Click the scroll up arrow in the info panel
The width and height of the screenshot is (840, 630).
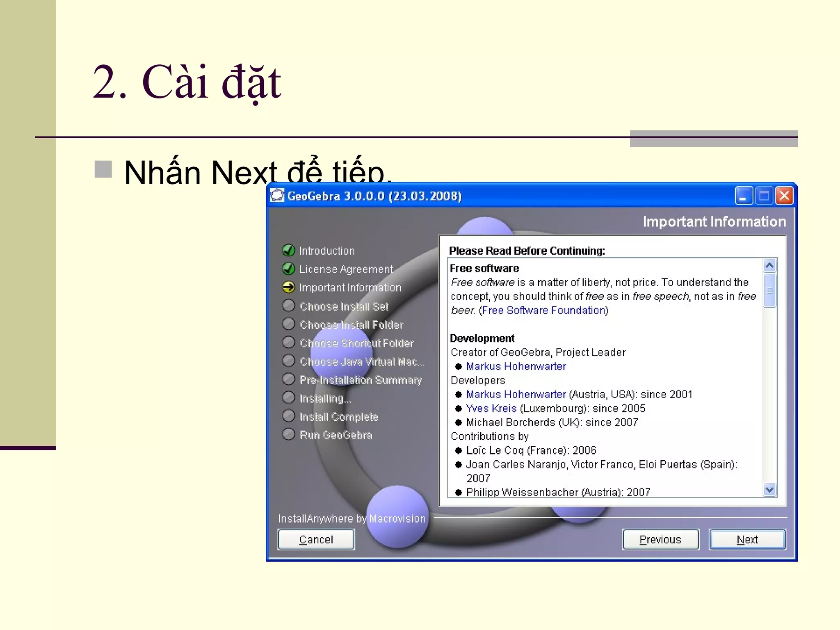click(x=769, y=266)
